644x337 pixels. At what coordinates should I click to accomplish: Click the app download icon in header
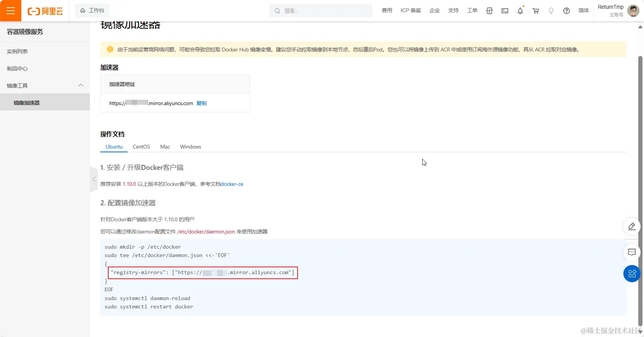(490, 11)
